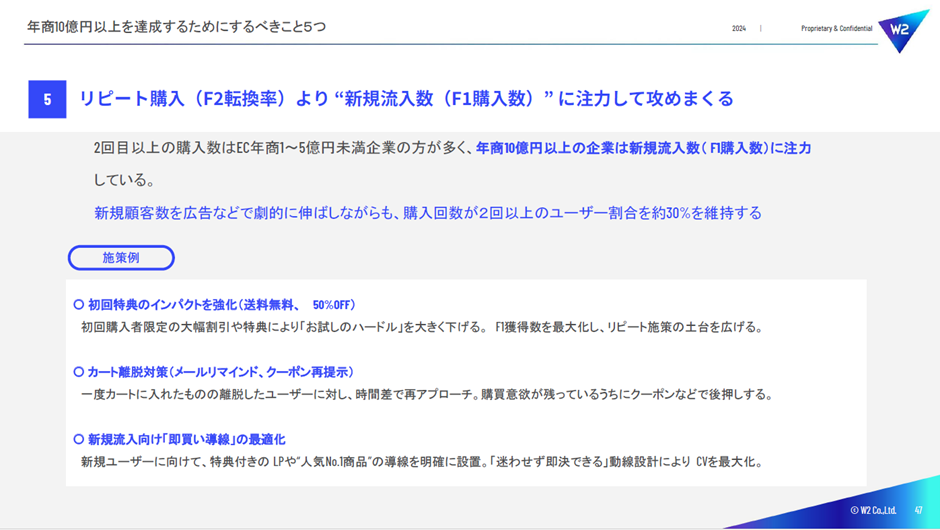
Task: Click the description starting 初回購入者限定の大幅割引
Action: pyautogui.click(x=422, y=327)
